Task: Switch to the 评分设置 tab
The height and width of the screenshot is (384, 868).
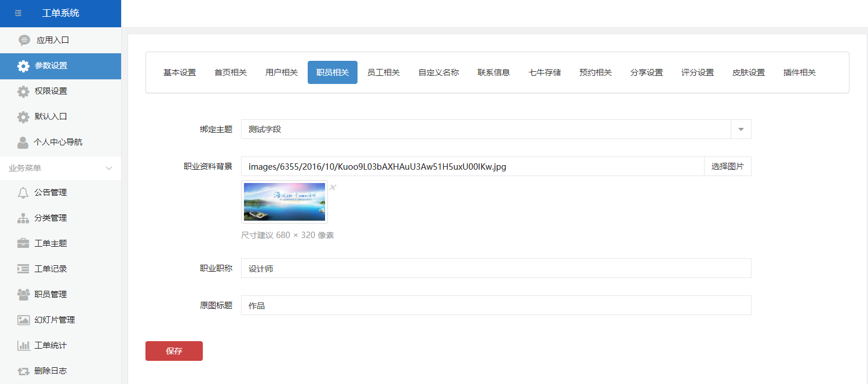Action: coord(698,72)
